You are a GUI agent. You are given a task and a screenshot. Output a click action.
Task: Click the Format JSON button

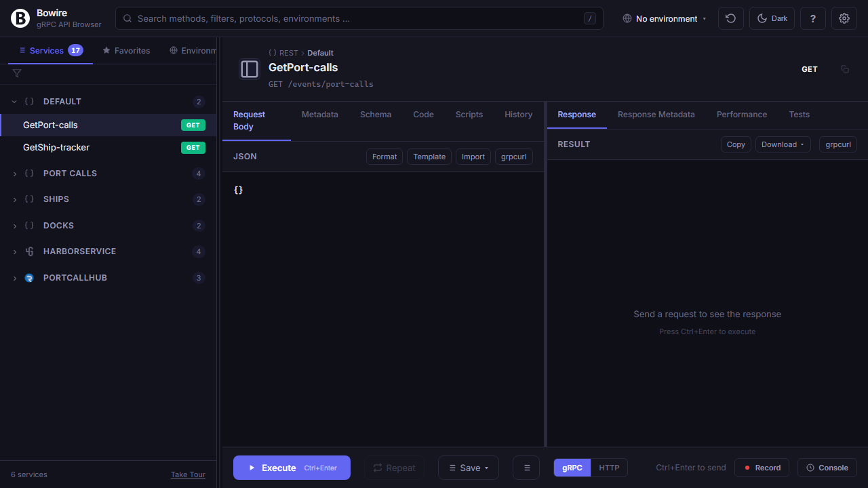pos(384,157)
